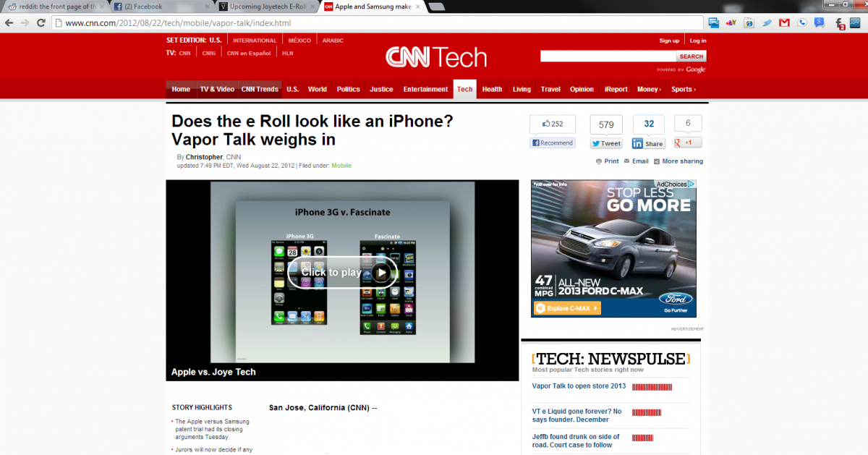Open the CNN en Español TV link
The width and height of the screenshot is (868, 455).
[249, 53]
